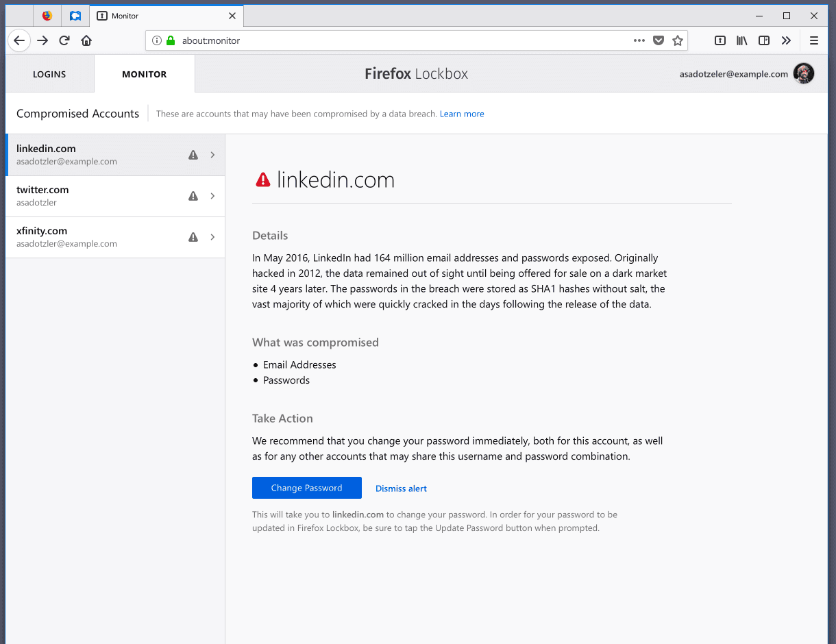Image resolution: width=836 pixels, height=644 pixels.
Task: Reload the current page
Action: (x=64, y=40)
